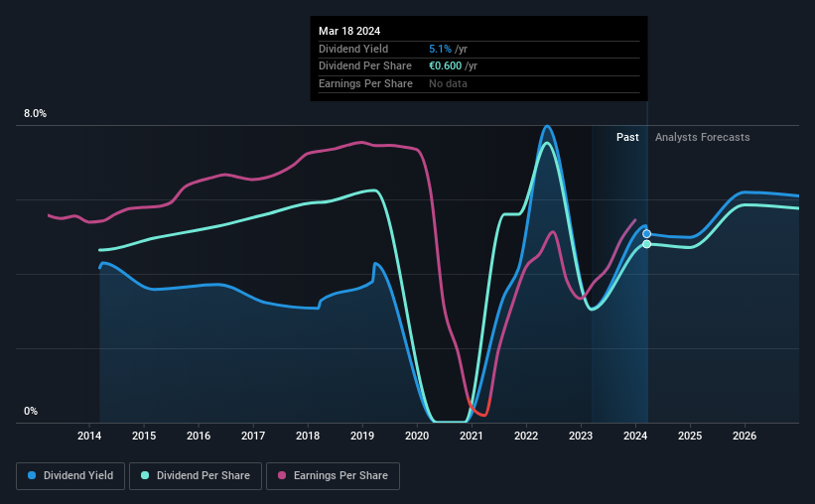This screenshot has height=504, width=815.
Task: Click the €0.600 dividend per share value
Action: click(445, 66)
